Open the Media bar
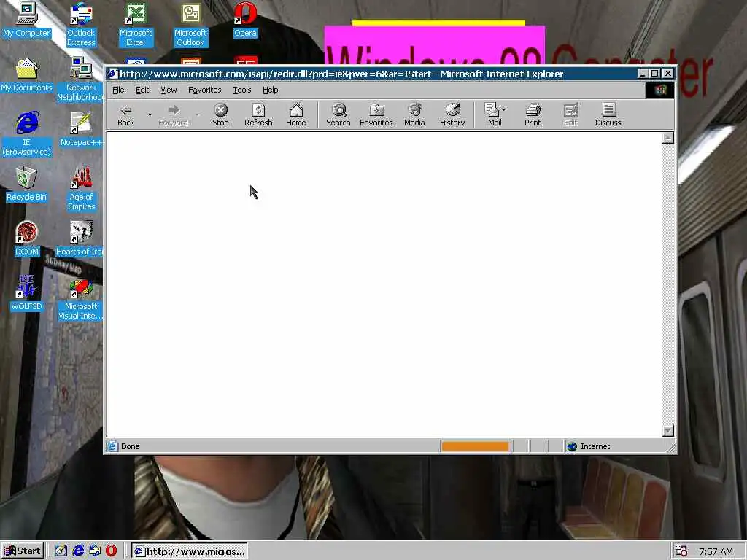The width and height of the screenshot is (747, 560). [414, 115]
